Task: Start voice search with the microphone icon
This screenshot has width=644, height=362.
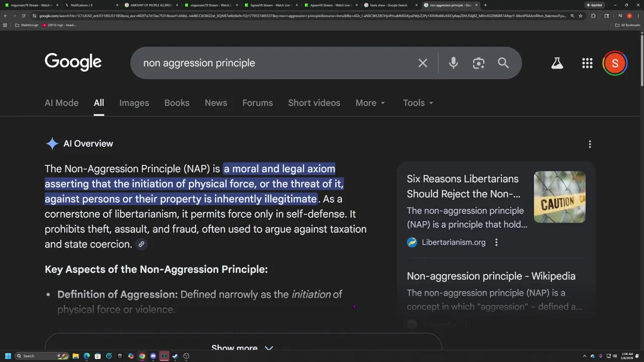Action: coord(453,63)
